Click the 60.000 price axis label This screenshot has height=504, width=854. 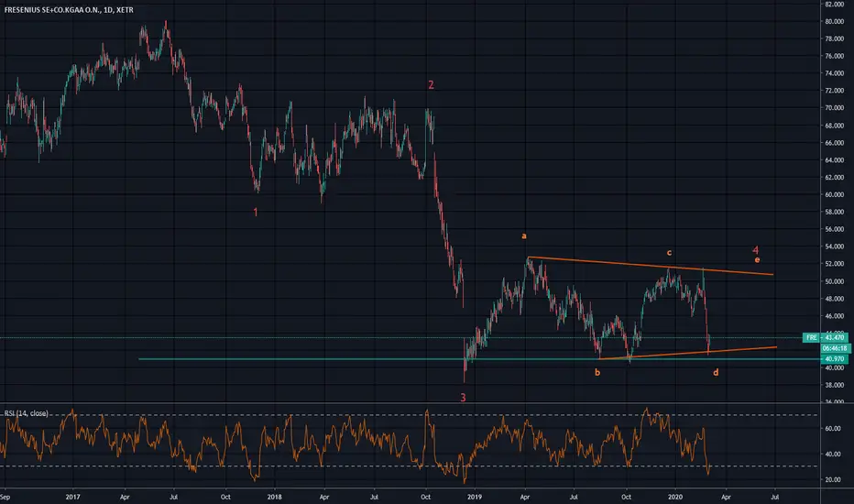pos(835,194)
